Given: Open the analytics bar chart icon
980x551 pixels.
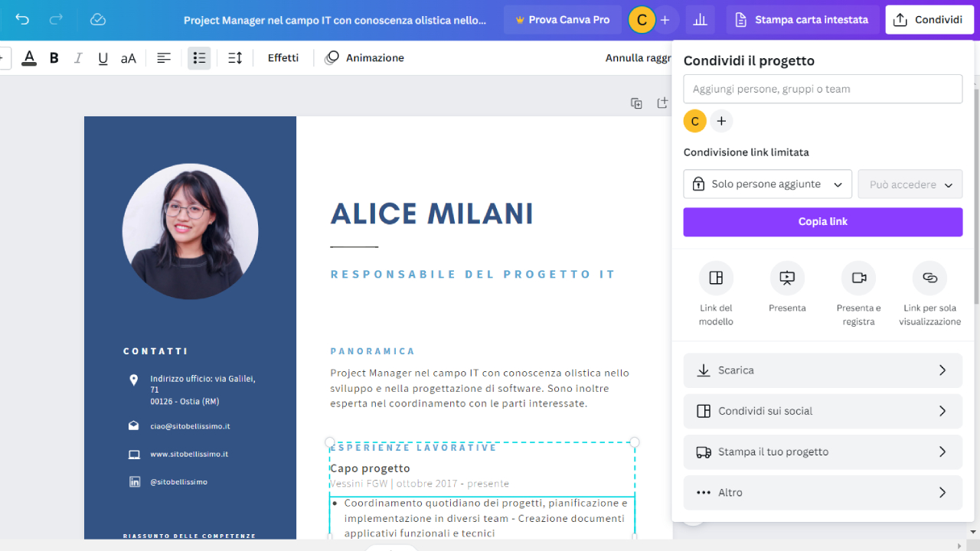Looking at the screenshot, I should tap(700, 20).
